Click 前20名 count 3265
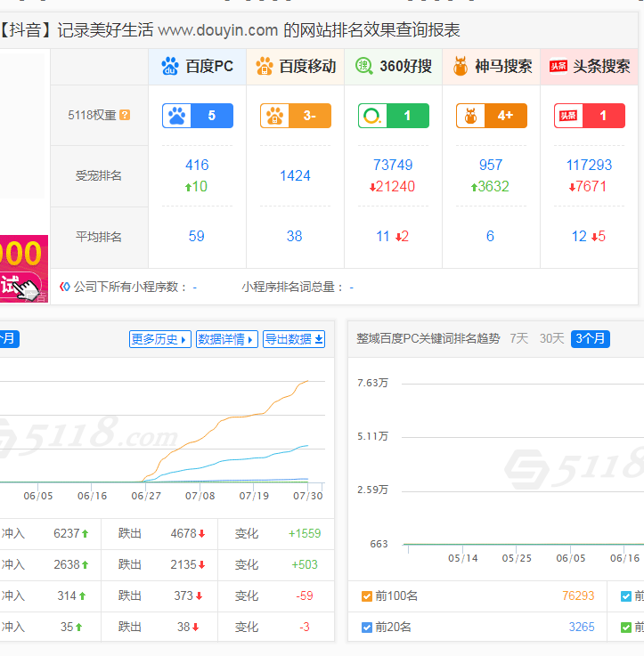This screenshot has height=656, width=644. pyautogui.click(x=582, y=628)
